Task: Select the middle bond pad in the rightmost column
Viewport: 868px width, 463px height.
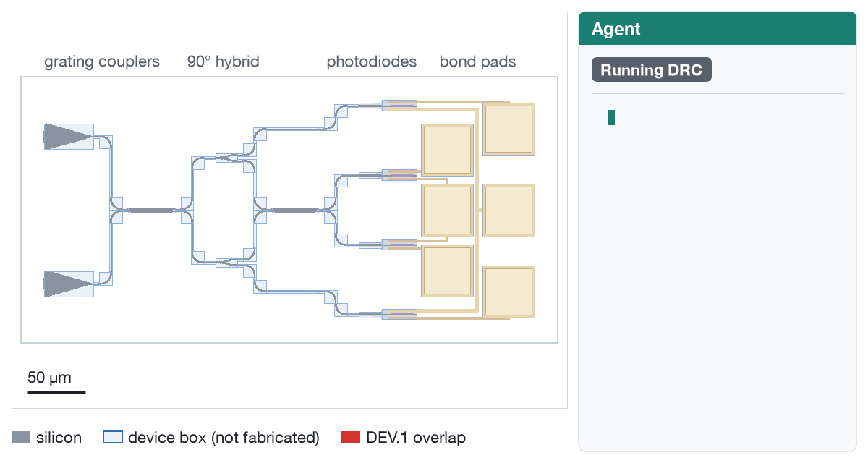Action: tap(509, 211)
